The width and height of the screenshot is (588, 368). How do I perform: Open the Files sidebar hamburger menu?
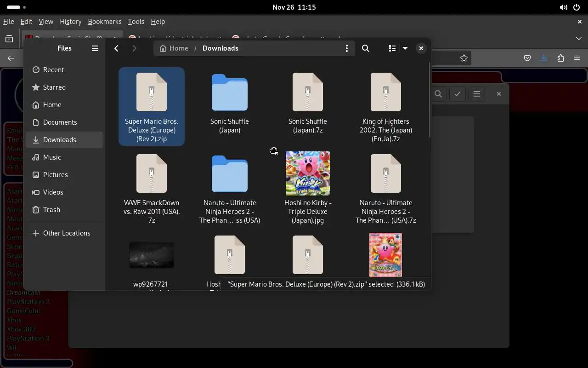(95, 48)
